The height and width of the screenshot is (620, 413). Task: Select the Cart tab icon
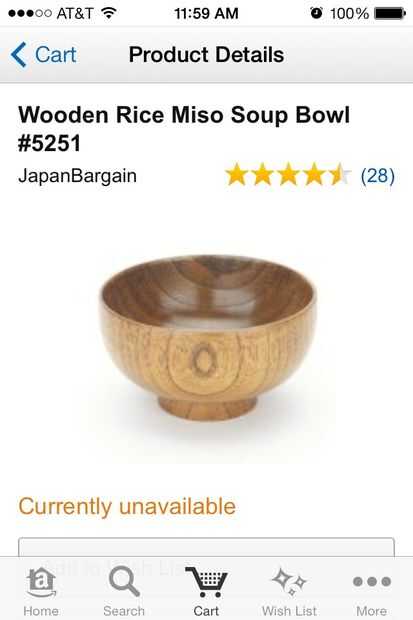(206, 582)
